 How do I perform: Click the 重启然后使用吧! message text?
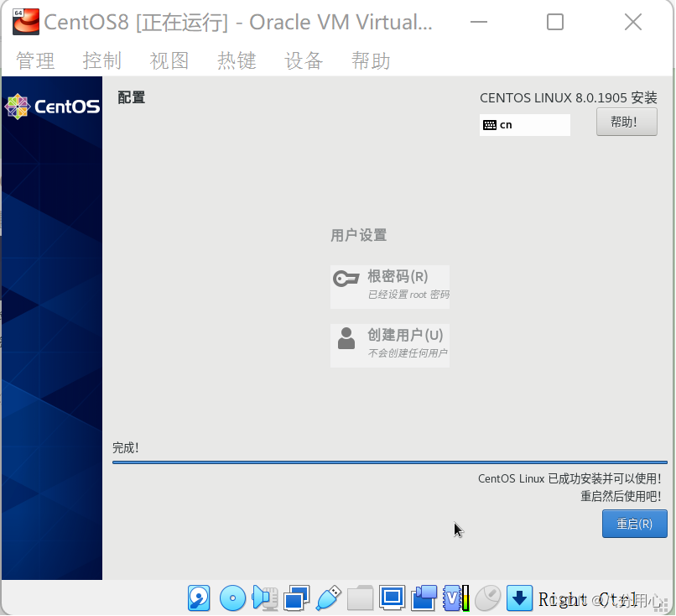pos(621,497)
